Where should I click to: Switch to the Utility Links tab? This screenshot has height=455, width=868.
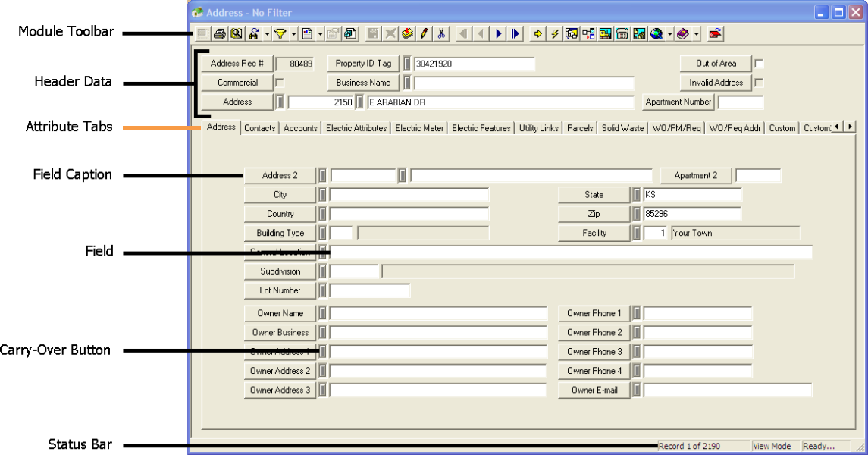click(x=539, y=128)
